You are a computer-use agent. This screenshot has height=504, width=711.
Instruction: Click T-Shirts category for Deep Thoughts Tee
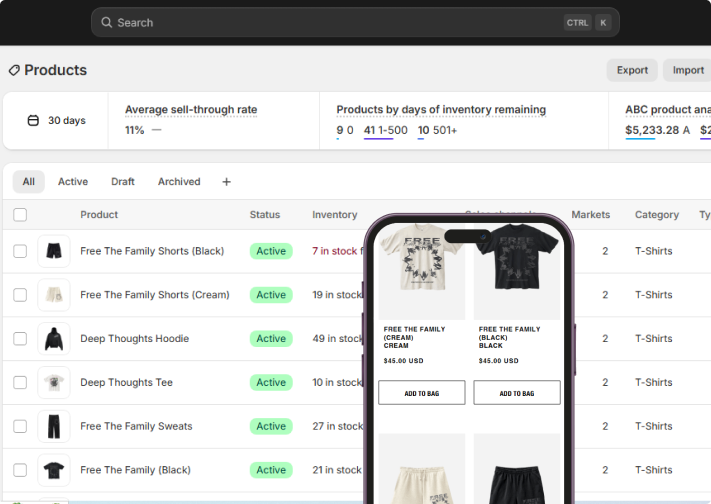tap(653, 382)
